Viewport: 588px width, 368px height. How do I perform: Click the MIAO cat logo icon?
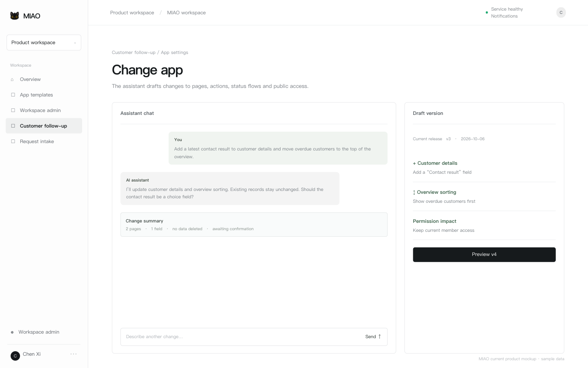click(x=15, y=16)
